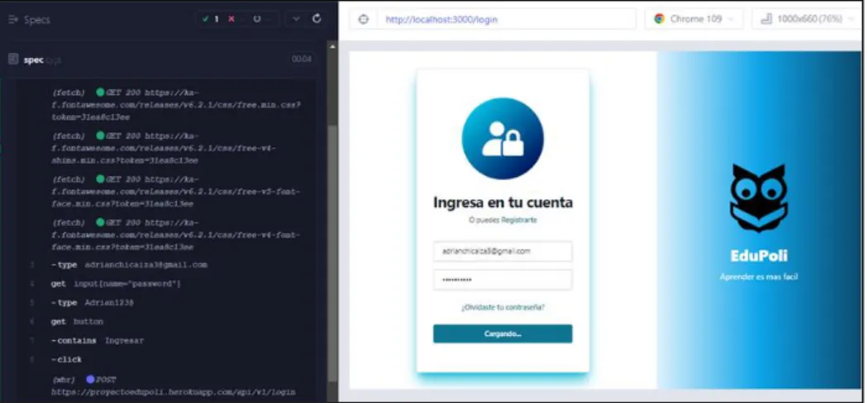The width and height of the screenshot is (868, 403).
Task: Open the 1000x660 viewport size dropdown
Action: coord(808,19)
